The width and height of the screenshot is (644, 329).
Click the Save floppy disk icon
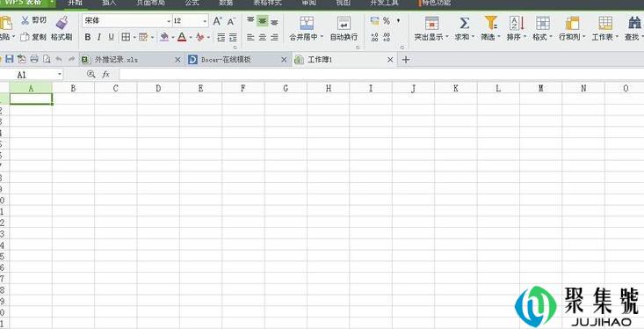(9, 60)
